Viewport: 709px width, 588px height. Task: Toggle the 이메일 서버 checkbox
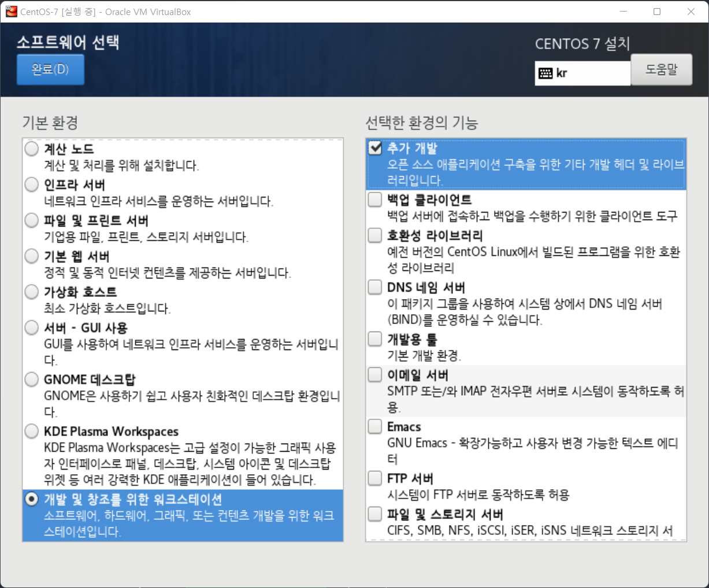[375, 375]
